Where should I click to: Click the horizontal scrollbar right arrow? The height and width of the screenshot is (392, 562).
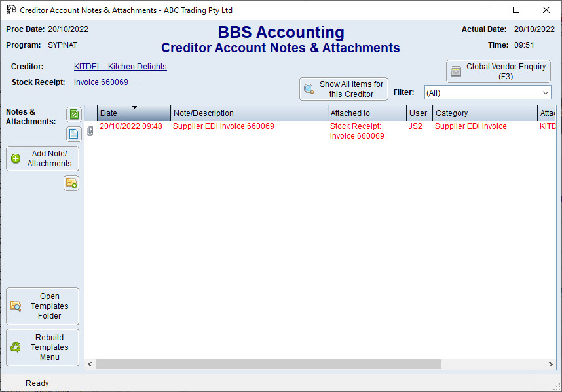[552, 364]
